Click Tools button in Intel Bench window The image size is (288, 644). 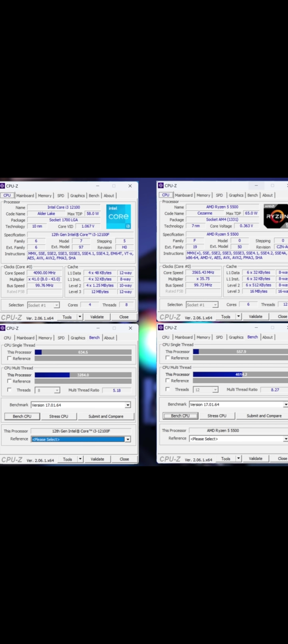click(67, 459)
